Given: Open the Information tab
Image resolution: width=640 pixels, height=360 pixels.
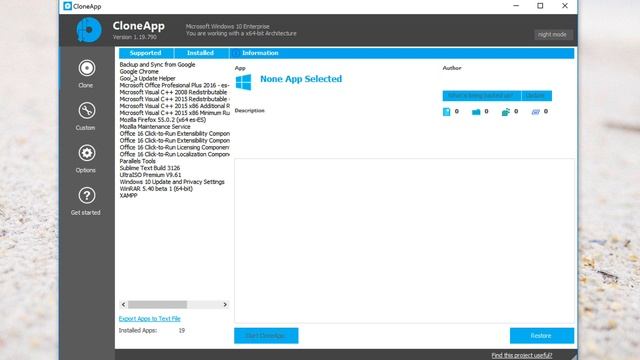Looking at the screenshot, I should coord(260,53).
